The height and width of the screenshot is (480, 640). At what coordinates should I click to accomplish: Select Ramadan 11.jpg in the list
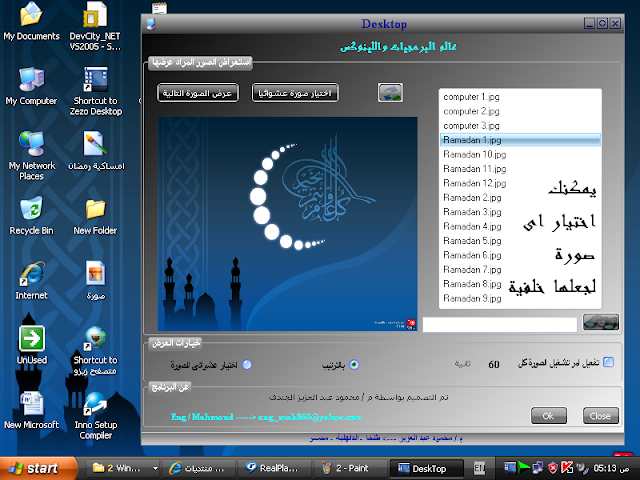pos(520,169)
